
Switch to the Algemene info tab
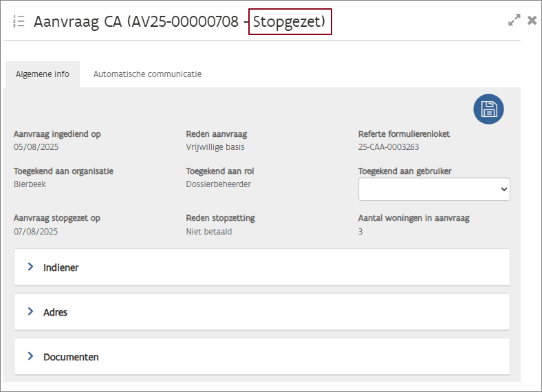click(43, 74)
